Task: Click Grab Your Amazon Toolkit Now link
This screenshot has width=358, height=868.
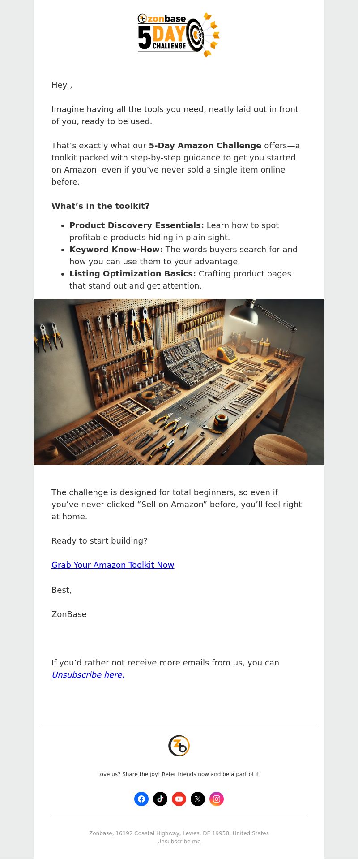Action: 113,565
